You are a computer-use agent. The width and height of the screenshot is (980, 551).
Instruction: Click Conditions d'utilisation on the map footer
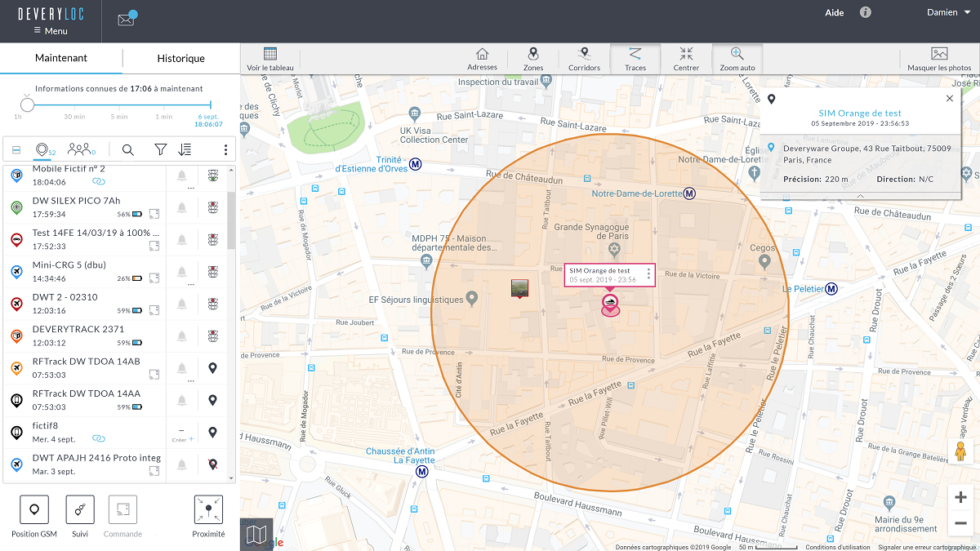(838, 547)
